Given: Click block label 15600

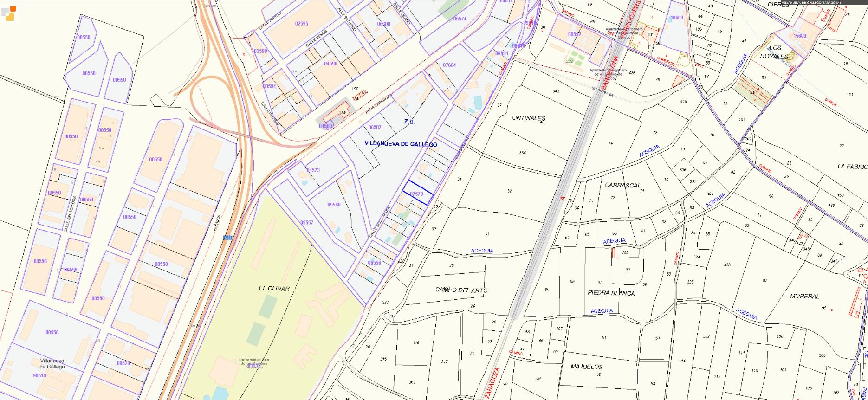Looking at the screenshot, I should tap(800, 36).
